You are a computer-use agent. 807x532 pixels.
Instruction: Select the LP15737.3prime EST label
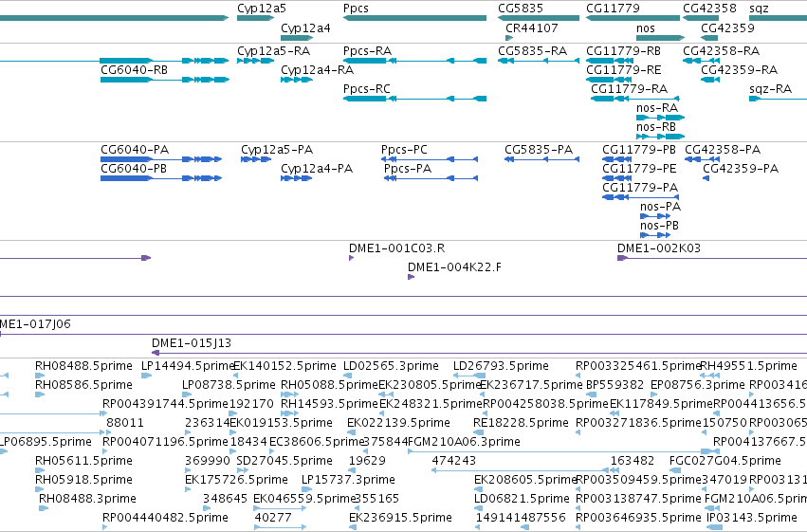(348, 481)
